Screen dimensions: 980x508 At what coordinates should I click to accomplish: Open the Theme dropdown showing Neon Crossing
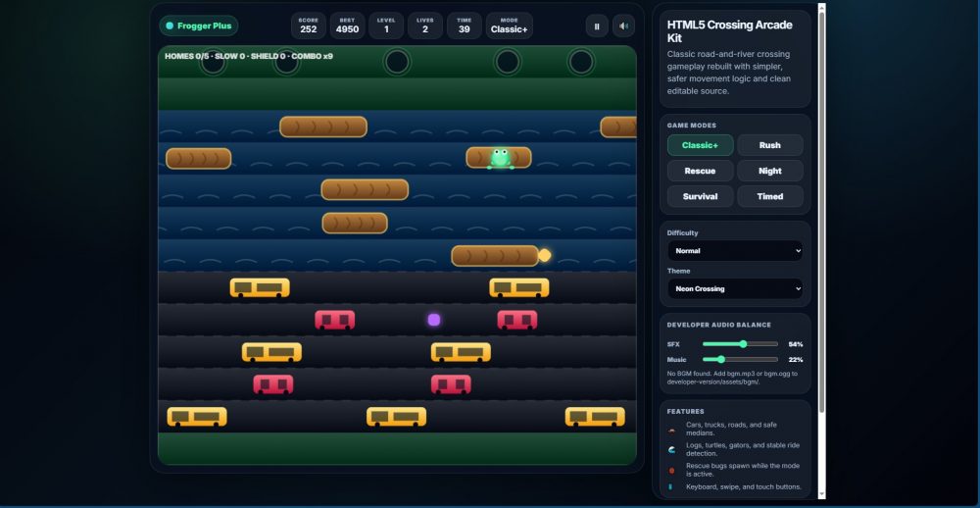click(735, 289)
